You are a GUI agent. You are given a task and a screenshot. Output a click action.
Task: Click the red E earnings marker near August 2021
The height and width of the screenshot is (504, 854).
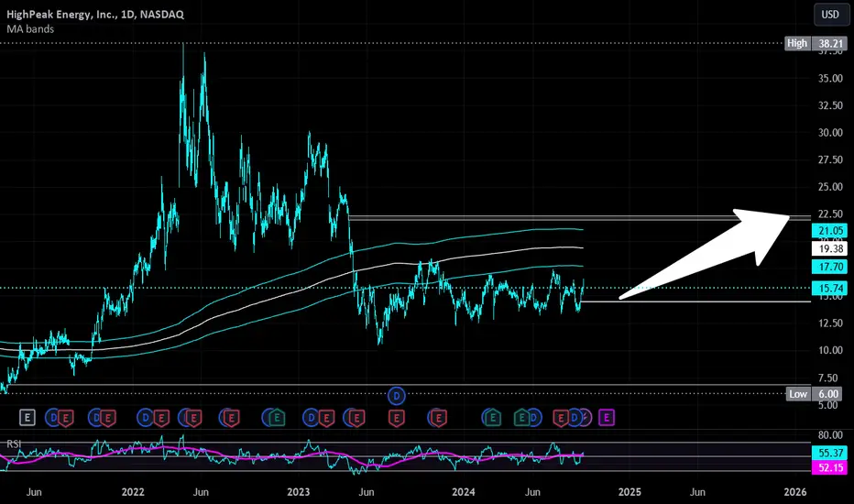66,418
